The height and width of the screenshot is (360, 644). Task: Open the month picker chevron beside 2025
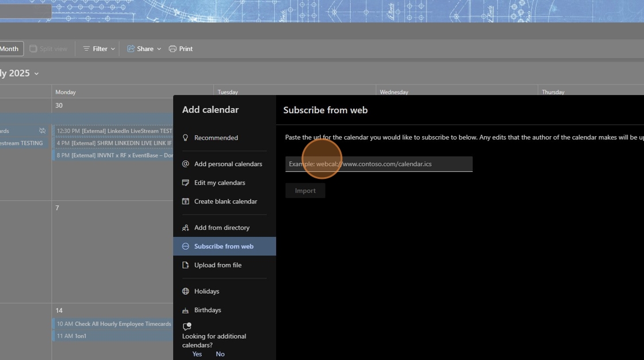point(37,74)
